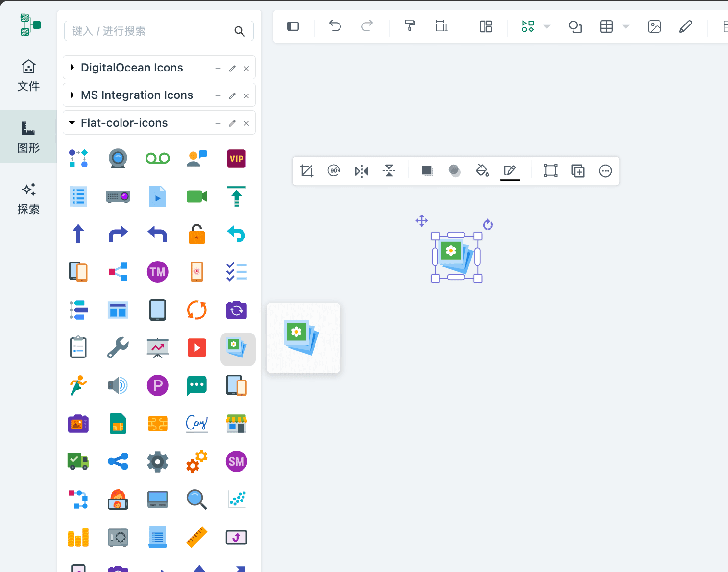Toggle the shadow option for image
Image resolution: width=728 pixels, height=572 pixels.
tap(427, 171)
